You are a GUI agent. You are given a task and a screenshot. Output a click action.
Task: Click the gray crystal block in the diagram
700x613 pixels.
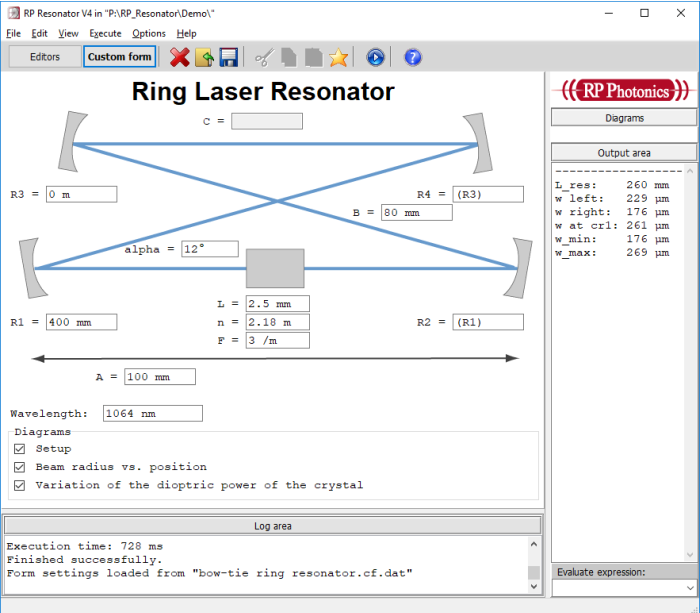click(x=275, y=268)
